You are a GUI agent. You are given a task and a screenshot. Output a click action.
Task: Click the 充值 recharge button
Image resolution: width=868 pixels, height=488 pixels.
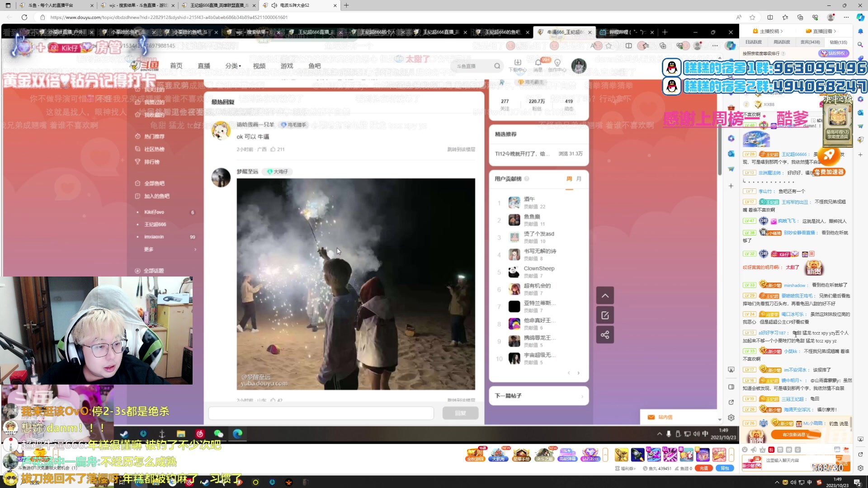click(x=704, y=469)
